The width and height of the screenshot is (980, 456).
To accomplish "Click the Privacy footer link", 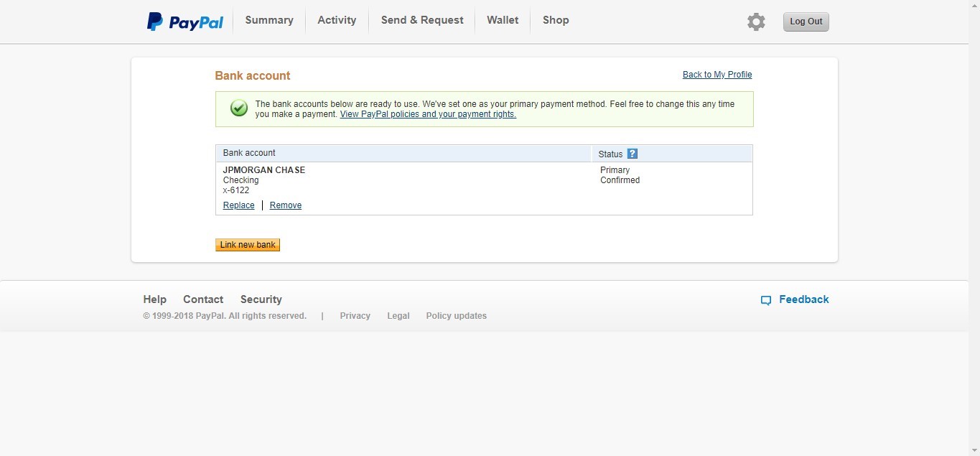I will (355, 316).
